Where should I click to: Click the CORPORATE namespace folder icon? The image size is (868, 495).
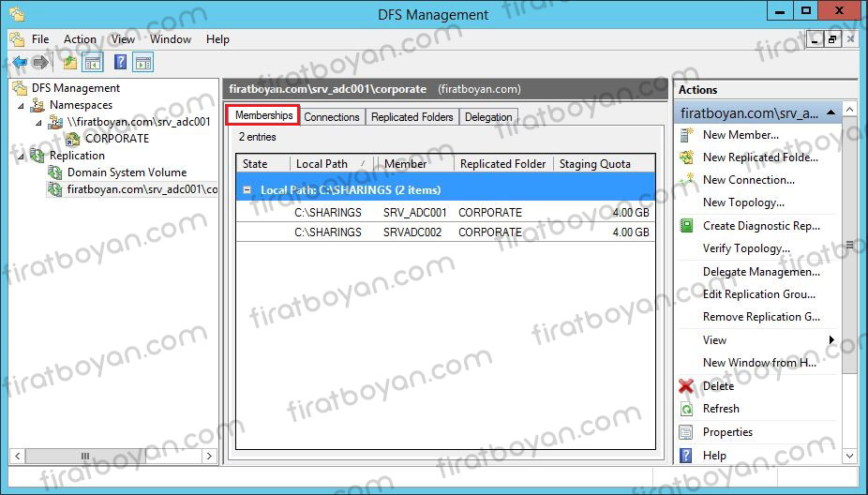73,139
